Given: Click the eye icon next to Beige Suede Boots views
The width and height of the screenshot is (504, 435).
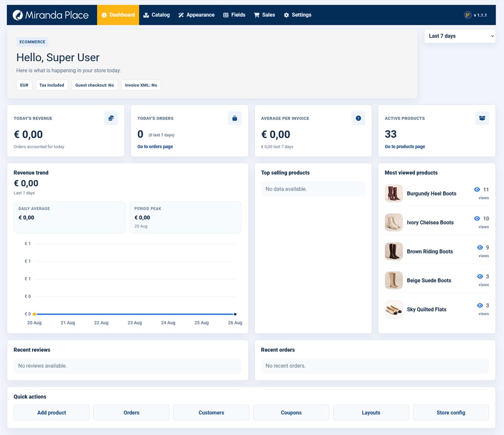Looking at the screenshot, I should point(480,276).
